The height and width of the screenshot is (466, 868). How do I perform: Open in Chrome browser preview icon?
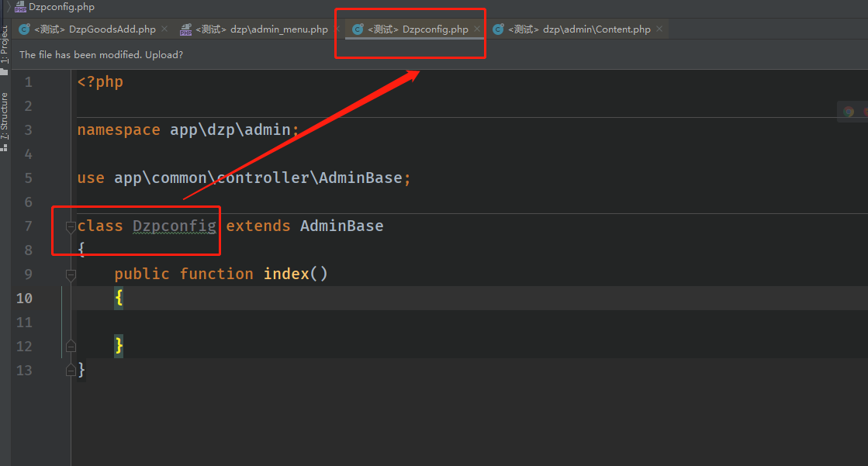pos(849,112)
